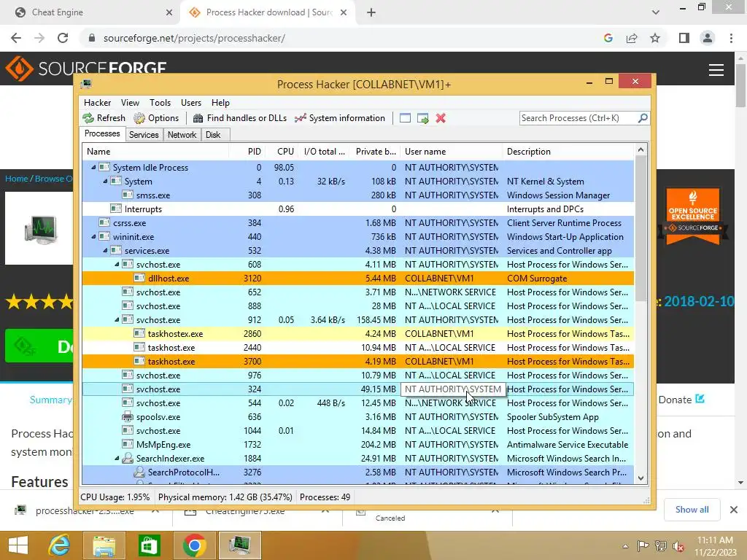This screenshot has height=560, width=747.
Task: Click the find window and thread icon
Action: coord(422,118)
